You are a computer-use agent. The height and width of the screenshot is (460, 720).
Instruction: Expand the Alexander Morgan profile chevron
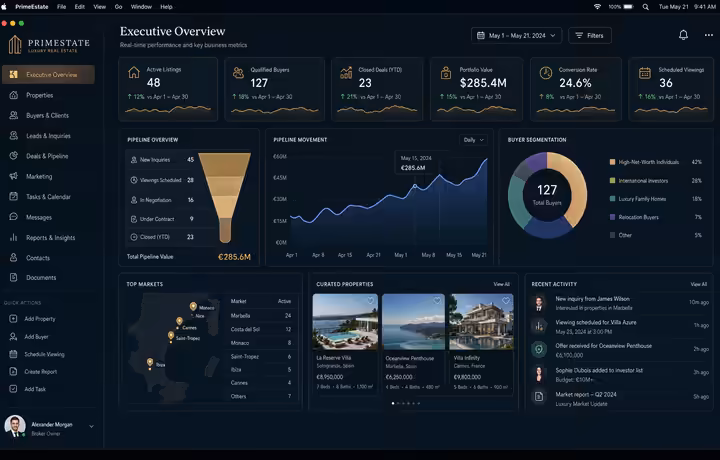[x=91, y=426]
